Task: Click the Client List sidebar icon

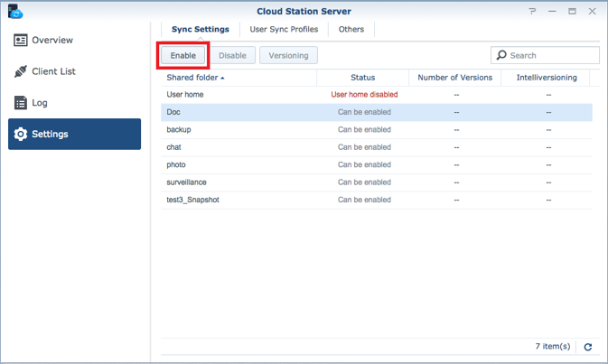Action: (21, 71)
